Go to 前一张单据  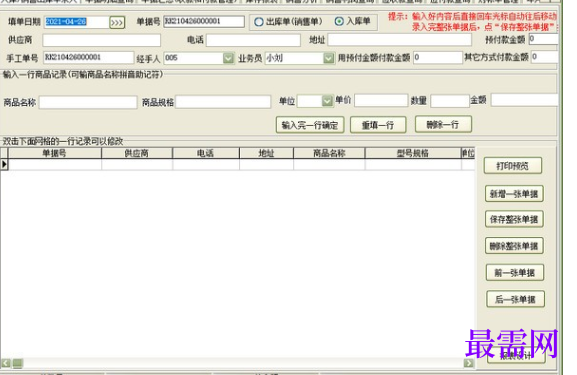point(514,273)
